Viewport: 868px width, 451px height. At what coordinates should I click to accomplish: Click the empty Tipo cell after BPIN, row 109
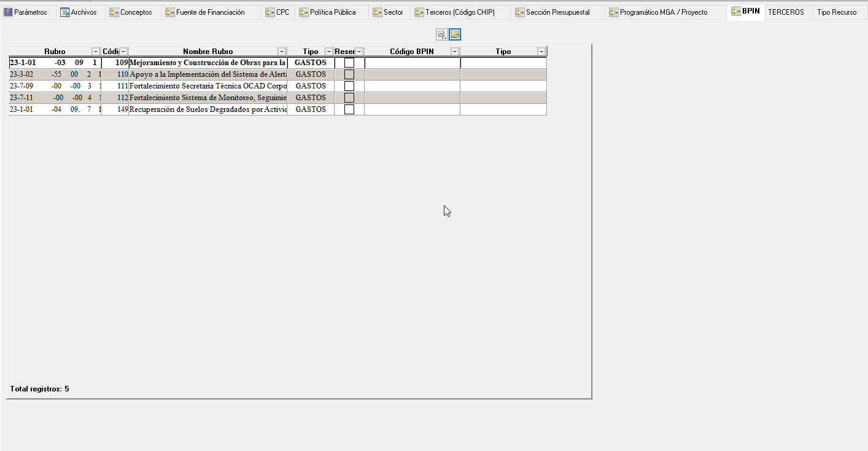(x=503, y=63)
